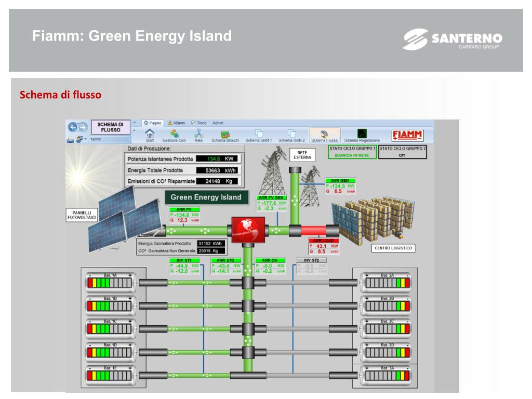
Task: Click the 'fiamm' user field
Action: (109, 139)
